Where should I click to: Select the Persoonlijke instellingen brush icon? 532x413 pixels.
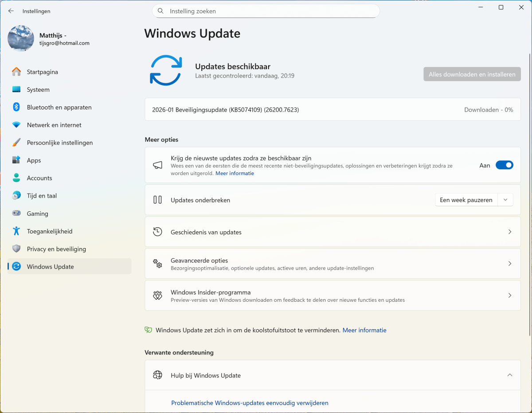pyautogui.click(x=16, y=143)
